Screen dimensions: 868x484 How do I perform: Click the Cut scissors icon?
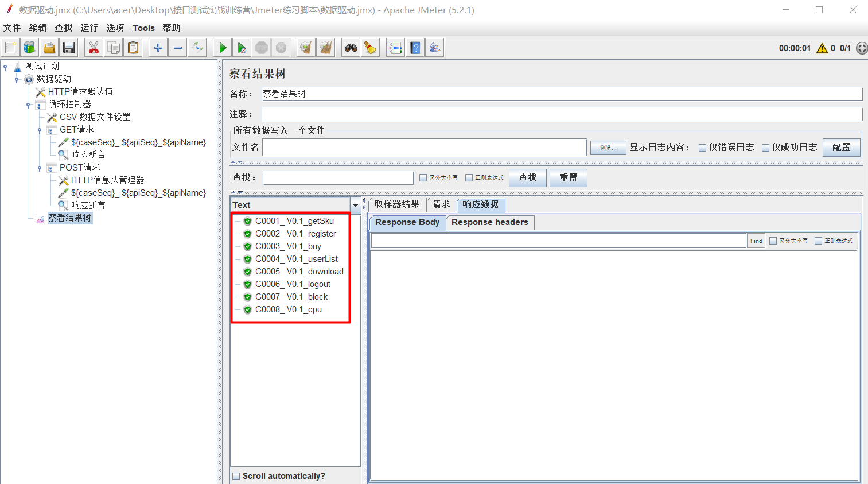(94, 48)
